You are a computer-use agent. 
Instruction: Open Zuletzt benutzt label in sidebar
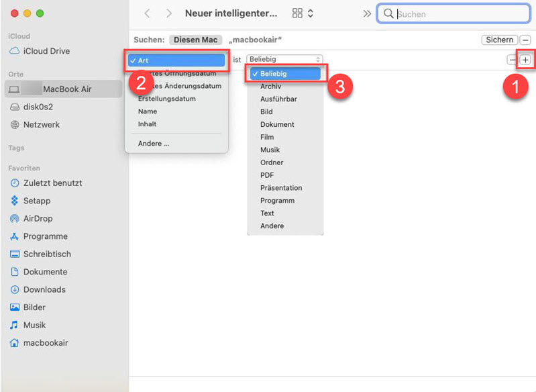click(52, 183)
